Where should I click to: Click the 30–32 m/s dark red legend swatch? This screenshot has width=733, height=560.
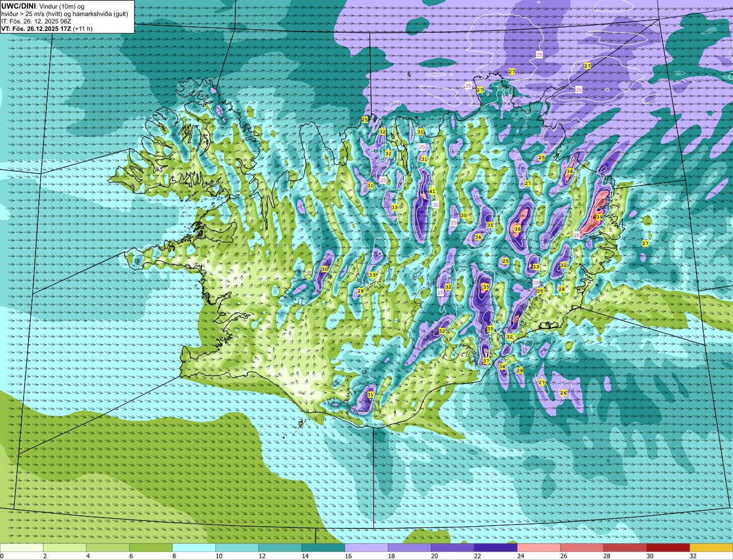pos(668,548)
